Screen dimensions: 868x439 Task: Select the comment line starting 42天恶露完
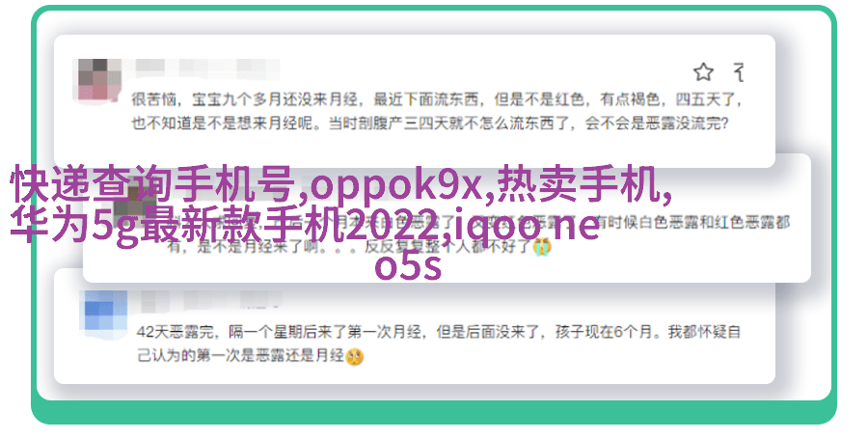[439, 332]
